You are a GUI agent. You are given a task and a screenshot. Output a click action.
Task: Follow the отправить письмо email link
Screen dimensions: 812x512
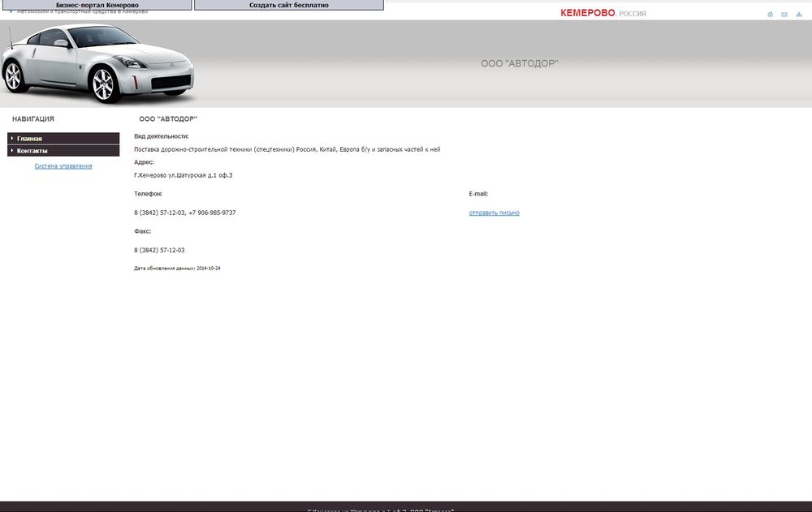[x=494, y=213]
